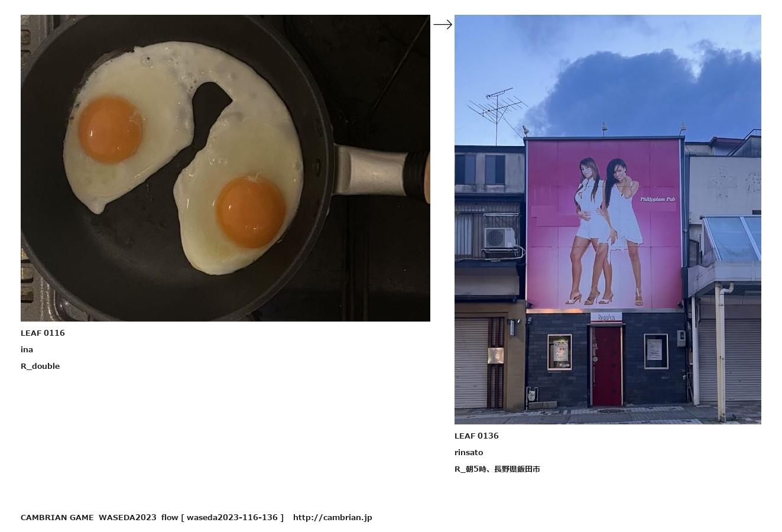Click flow [ waseda2023-116-136 ] text
Viewport: 782px width, 532px height.
222,517
